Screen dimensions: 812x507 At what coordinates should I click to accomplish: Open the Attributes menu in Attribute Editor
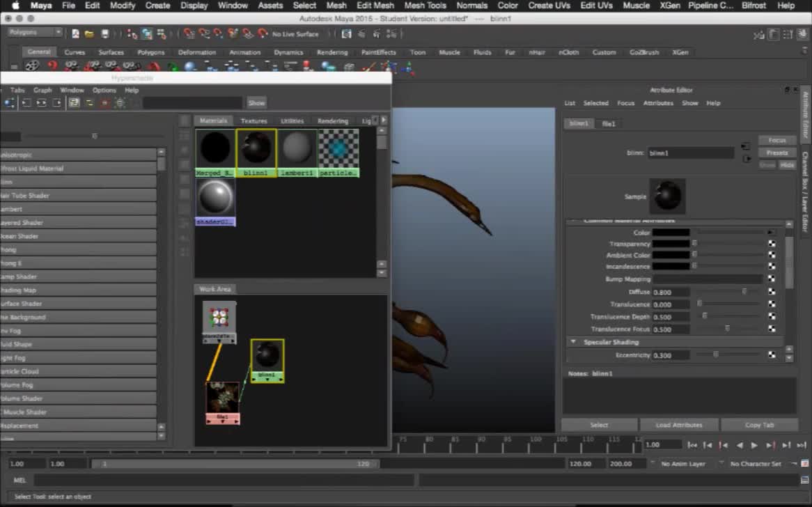pos(657,103)
